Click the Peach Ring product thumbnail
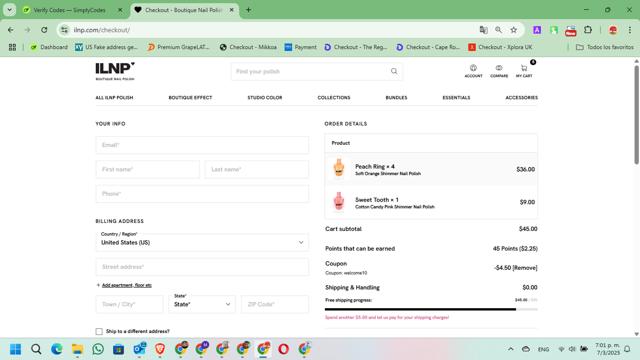The width and height of the screenshot is (640, 360). [339, 168]
